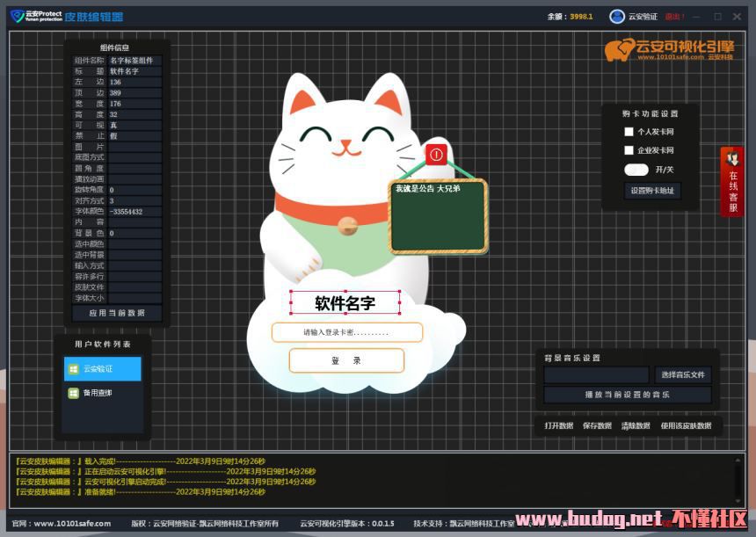Screen dimensions: 756x537
Task: Click the 可视 value field showing 真
Action: coord(135,126)
